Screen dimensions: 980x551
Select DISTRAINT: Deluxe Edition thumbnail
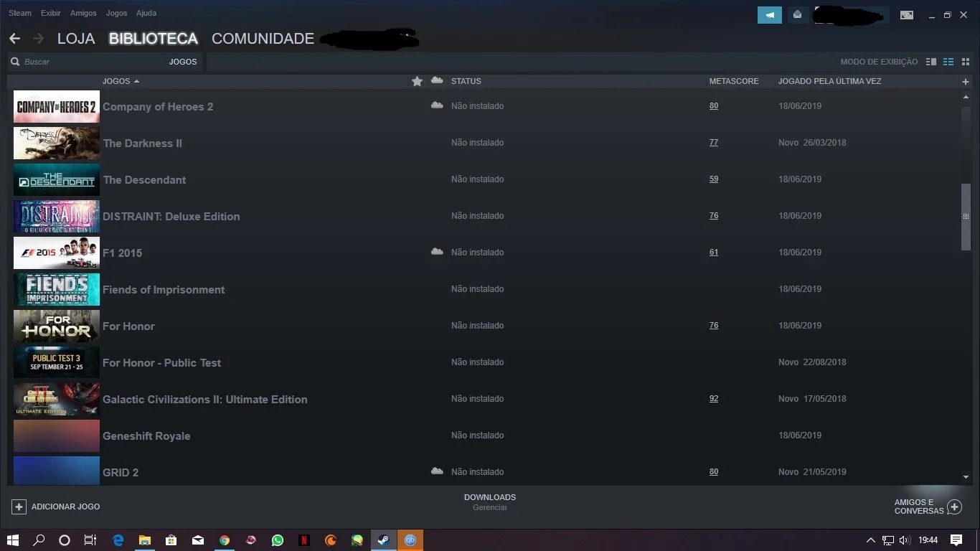57,216
